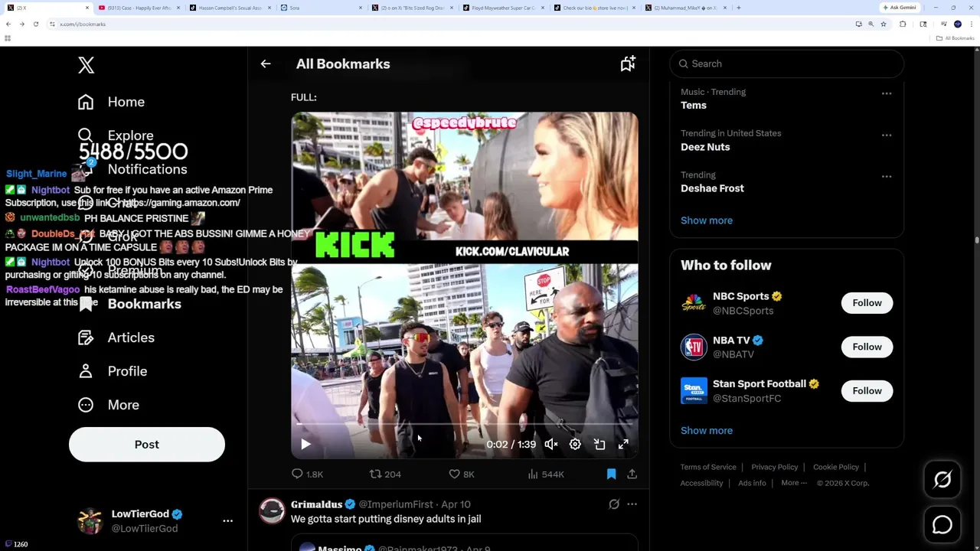Open Explore in the sidebar

130,135
